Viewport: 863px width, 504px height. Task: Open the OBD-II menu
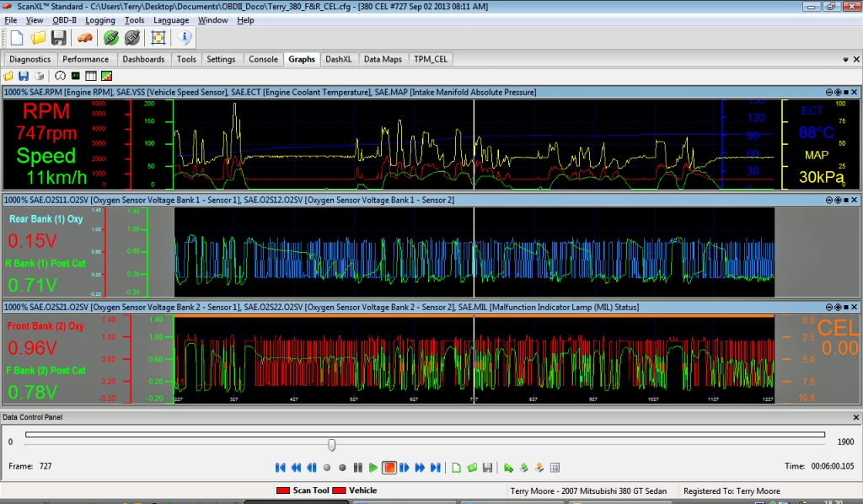point(64,20)
